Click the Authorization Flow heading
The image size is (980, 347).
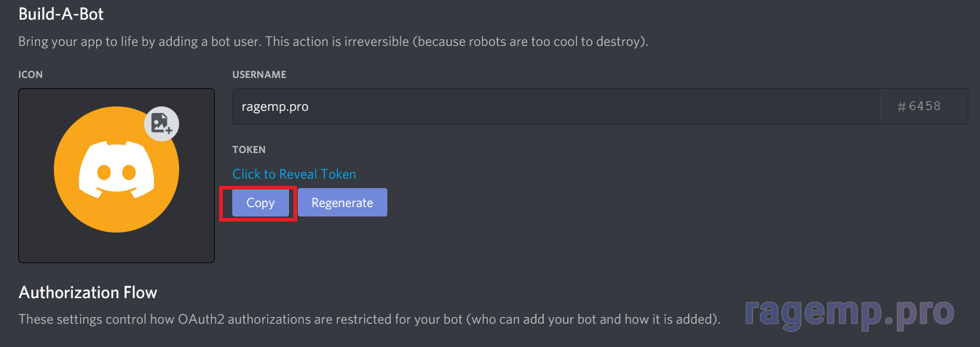point(87,292)
